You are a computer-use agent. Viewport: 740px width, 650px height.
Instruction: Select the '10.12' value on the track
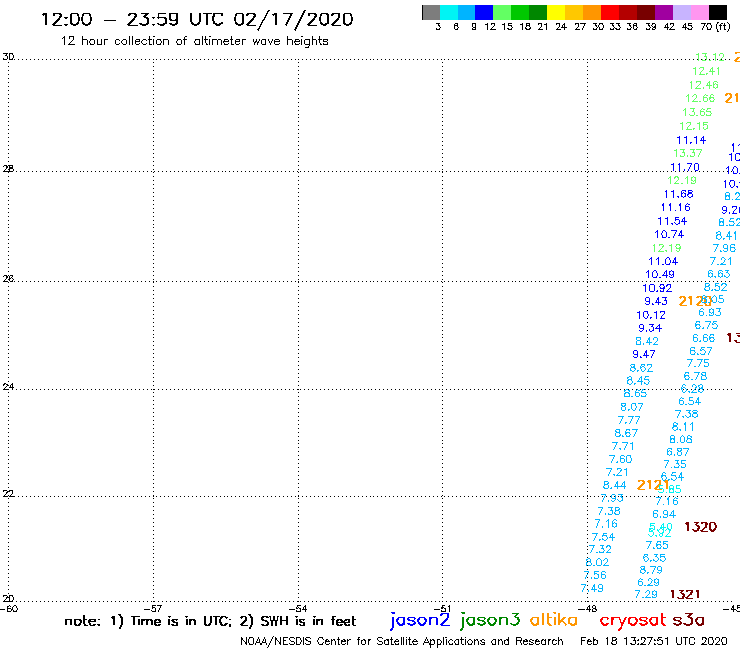(651, 315)
